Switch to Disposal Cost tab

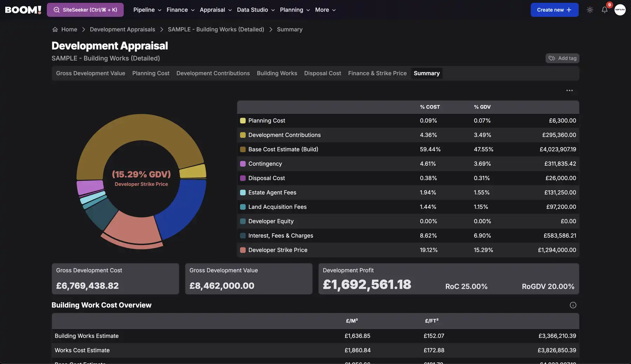(323, 73)
